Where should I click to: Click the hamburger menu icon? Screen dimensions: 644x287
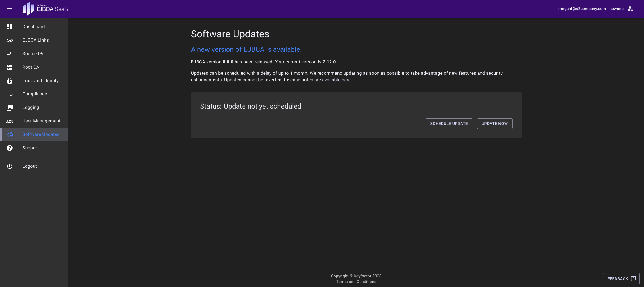pos(10,9)
